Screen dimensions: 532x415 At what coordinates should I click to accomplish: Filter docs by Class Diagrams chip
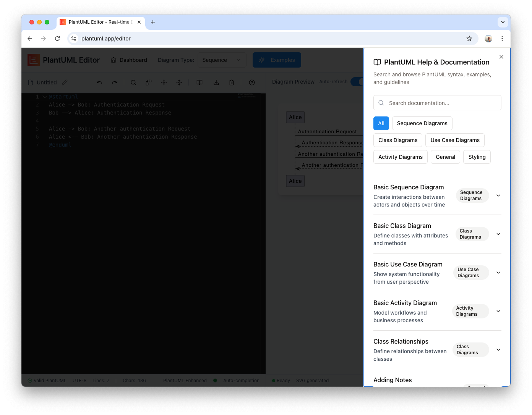point(398,140)
